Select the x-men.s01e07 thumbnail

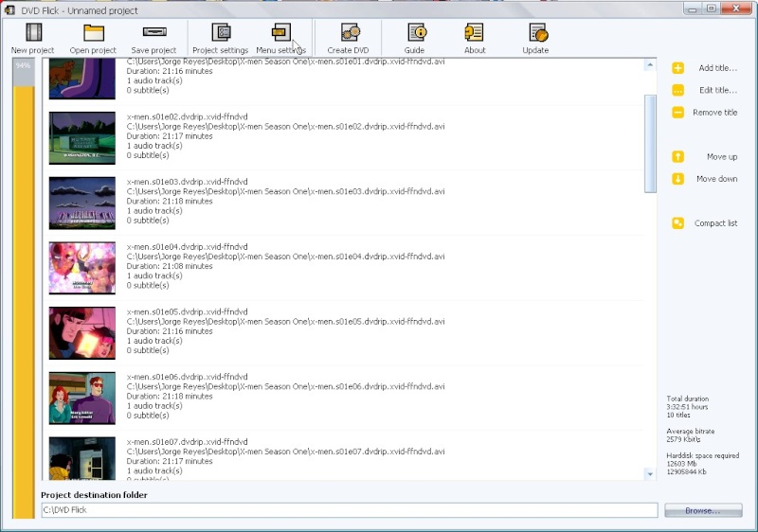point(82,458)
